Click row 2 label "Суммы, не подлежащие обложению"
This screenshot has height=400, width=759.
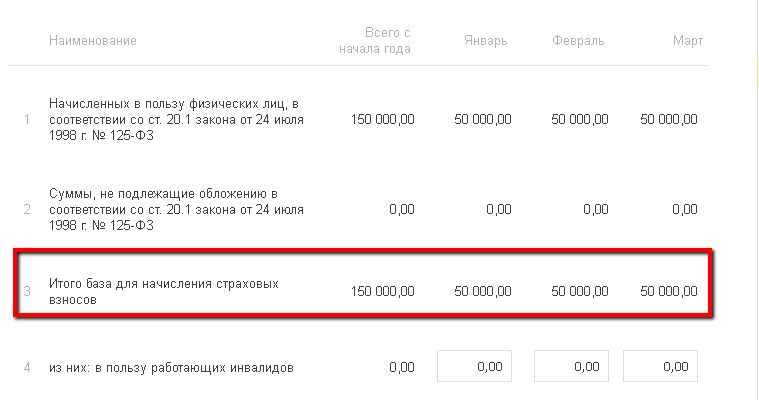pos(176,209)
